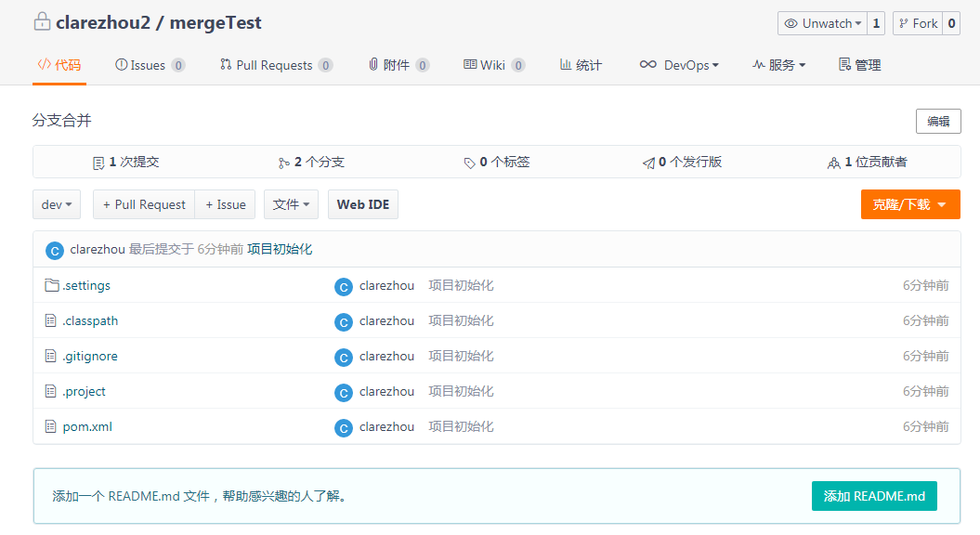Open the .settings folder
The image size is (980, 535).
point(86,286)
